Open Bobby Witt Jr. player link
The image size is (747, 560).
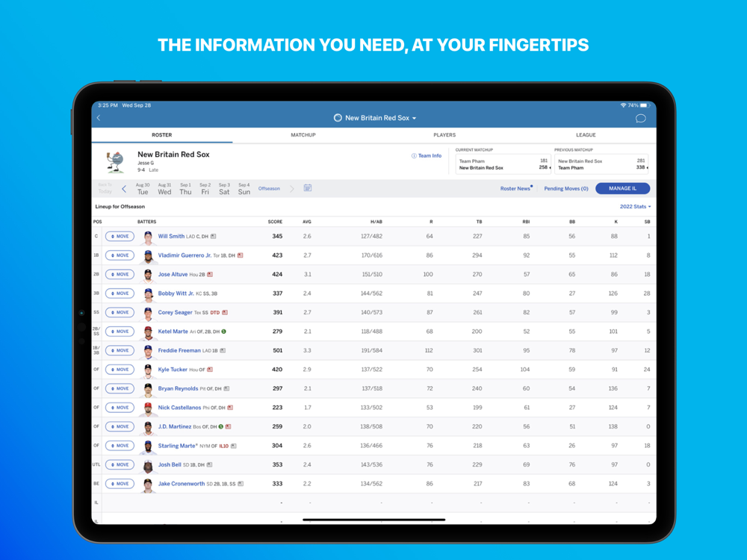(x=176, y=293)
